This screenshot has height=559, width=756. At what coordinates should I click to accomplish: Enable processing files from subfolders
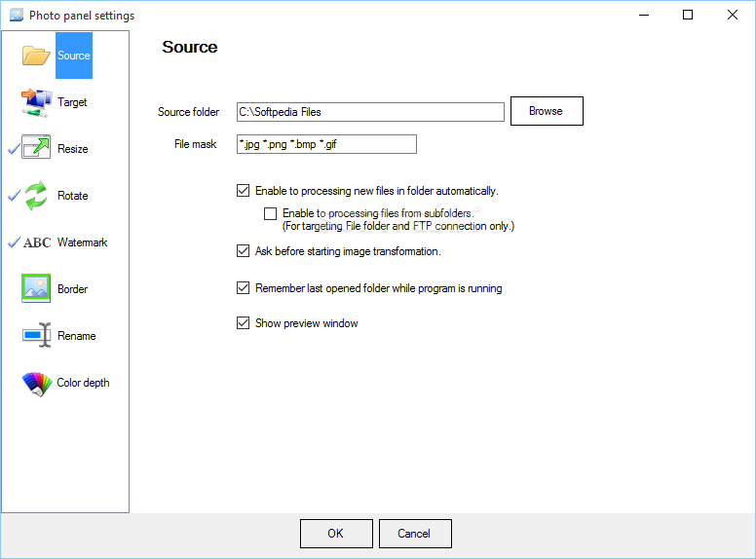(271, 213)
